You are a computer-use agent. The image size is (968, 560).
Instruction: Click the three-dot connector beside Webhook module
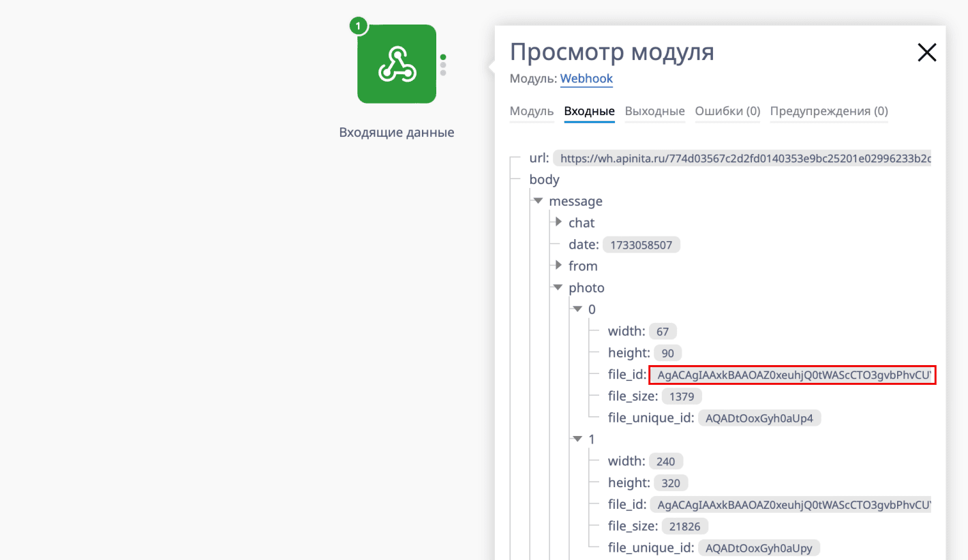[443, 65]
